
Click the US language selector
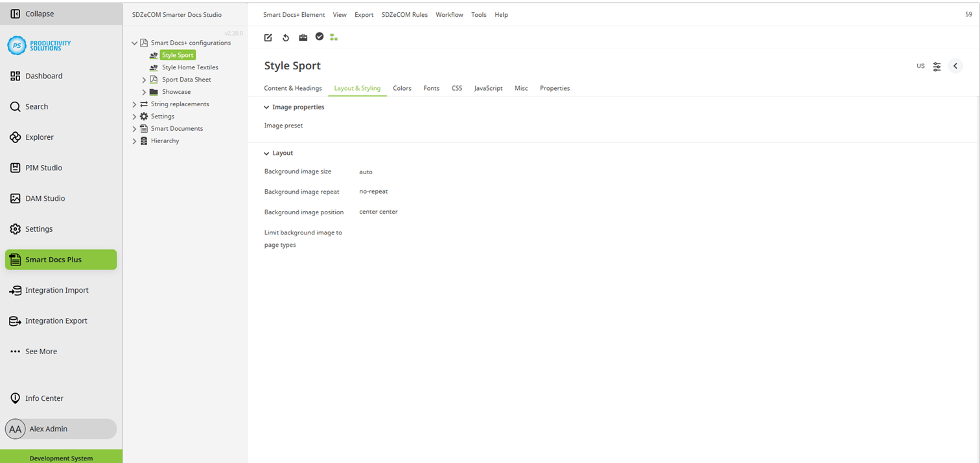[920, 66]
